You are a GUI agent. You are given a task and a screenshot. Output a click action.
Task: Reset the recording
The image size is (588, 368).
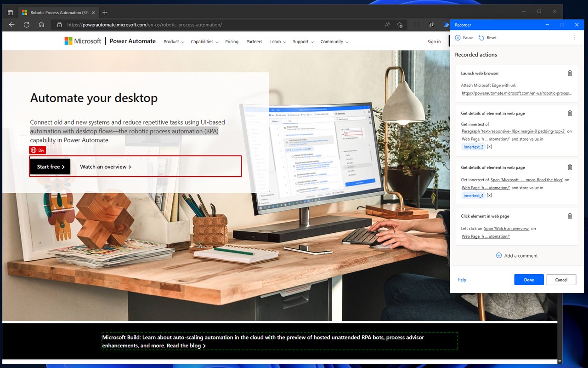487,38
